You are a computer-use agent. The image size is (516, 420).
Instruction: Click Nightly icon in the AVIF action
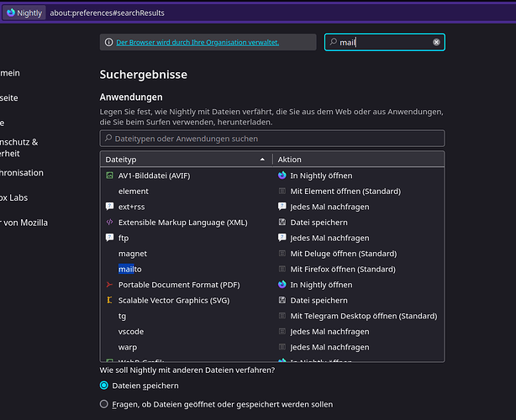pyautogui.click(x=282, y=176)
